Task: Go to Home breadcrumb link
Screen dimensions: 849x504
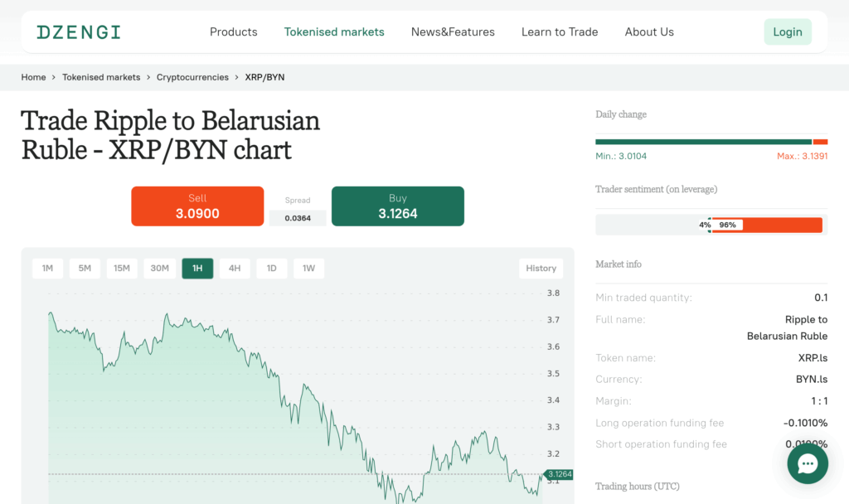Action: [x=33, y=77]
